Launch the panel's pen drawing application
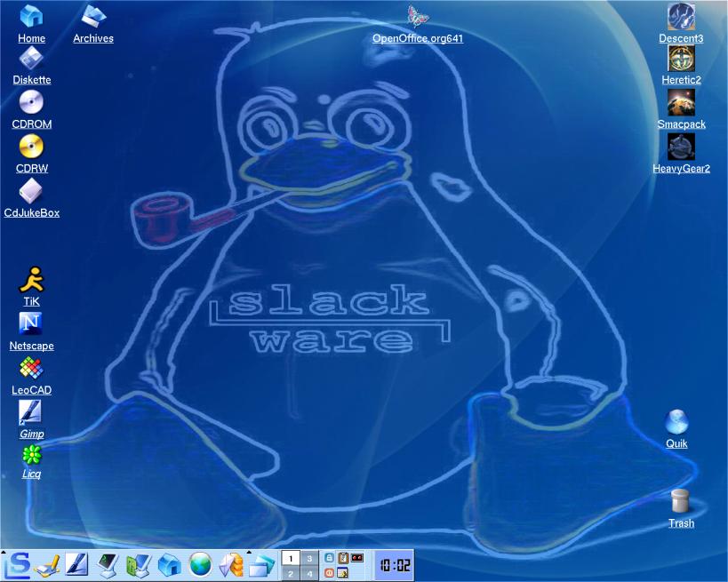The height and width of the screenshot is (582, 728). pos(76,565)
